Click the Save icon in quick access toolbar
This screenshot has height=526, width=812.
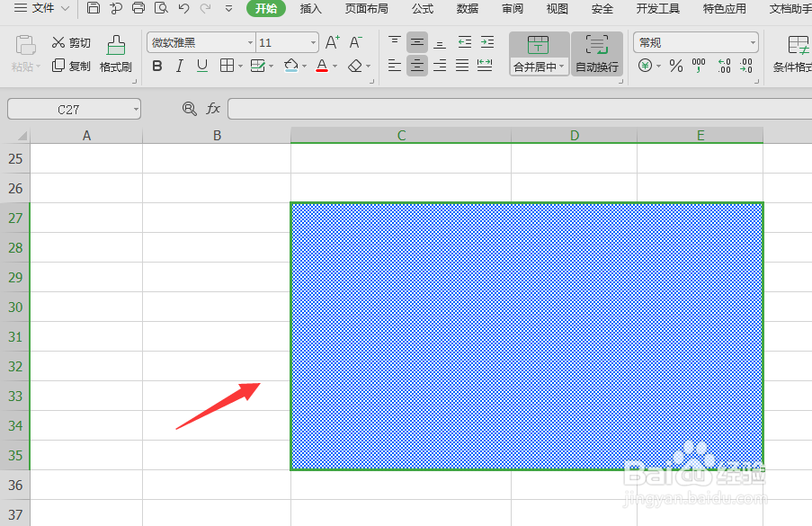[94, 8]
